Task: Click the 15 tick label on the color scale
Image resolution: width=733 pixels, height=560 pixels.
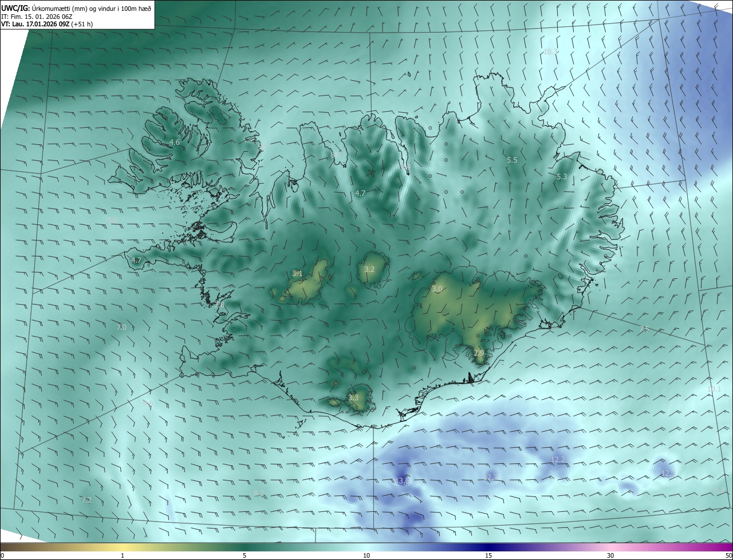Action: point(488,555)
